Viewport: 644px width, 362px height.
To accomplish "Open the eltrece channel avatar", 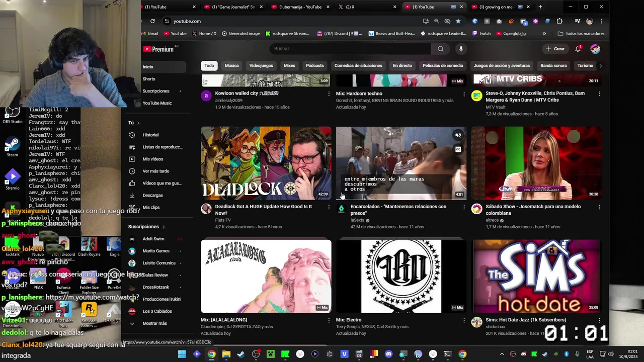I will 476,209.
